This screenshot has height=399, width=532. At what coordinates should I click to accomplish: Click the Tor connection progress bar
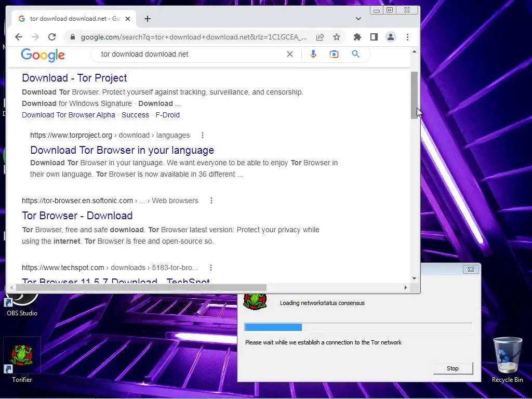(x=358, y=327)
